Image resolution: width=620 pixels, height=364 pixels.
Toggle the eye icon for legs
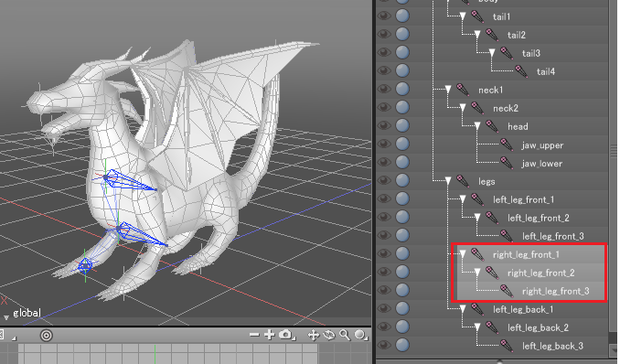click(384, 181)
